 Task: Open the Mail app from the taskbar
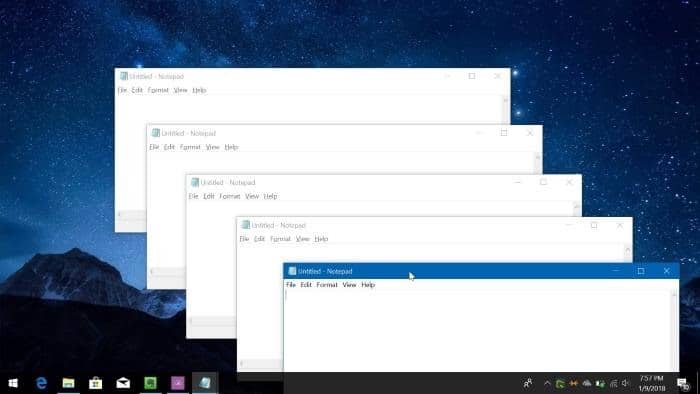click(123, 383)
